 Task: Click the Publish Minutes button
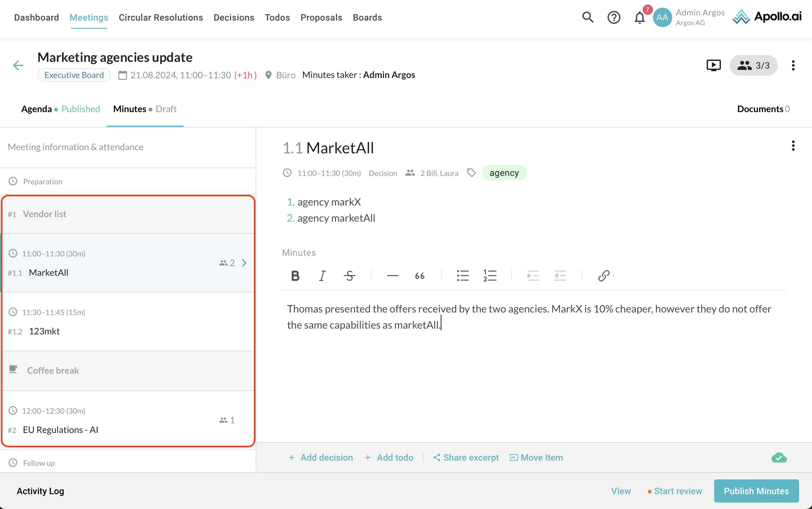click(756, 491)
